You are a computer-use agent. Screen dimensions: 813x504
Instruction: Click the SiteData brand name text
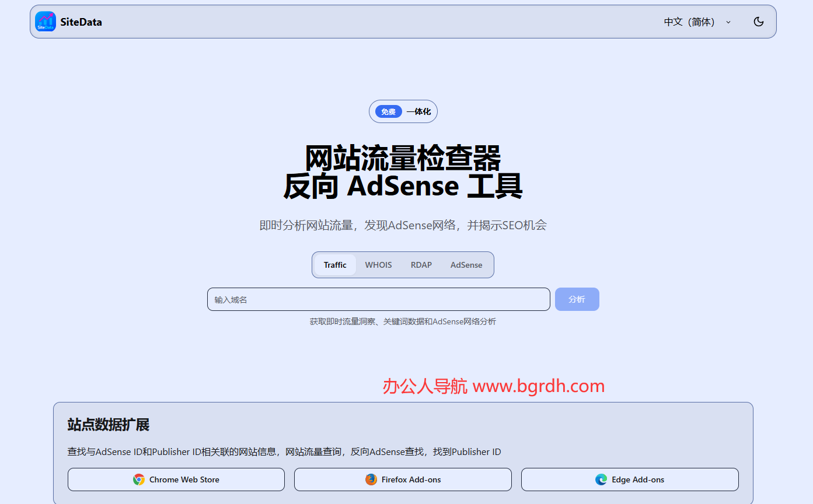pos(81,22)
